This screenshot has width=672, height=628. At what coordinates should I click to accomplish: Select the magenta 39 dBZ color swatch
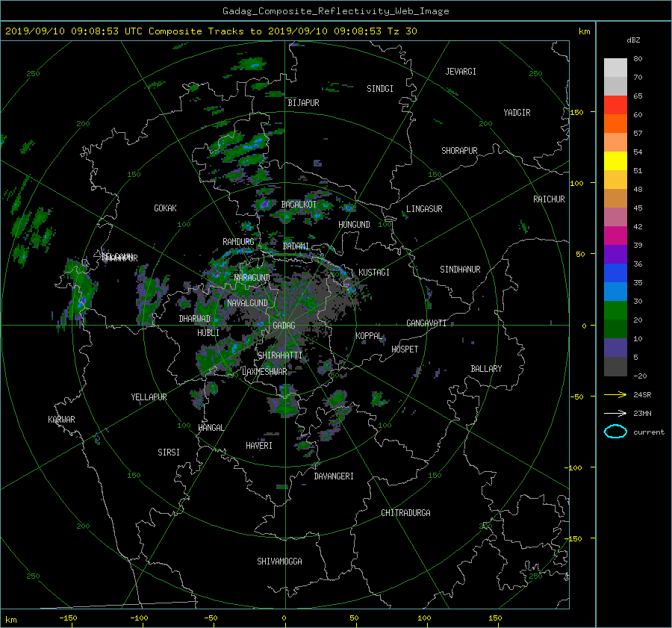point(615,235)
